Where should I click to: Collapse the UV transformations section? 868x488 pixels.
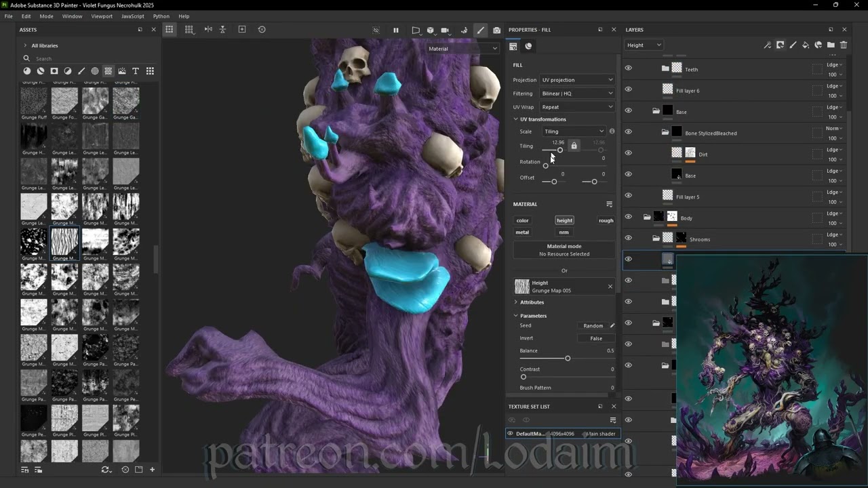pos(516,119)
